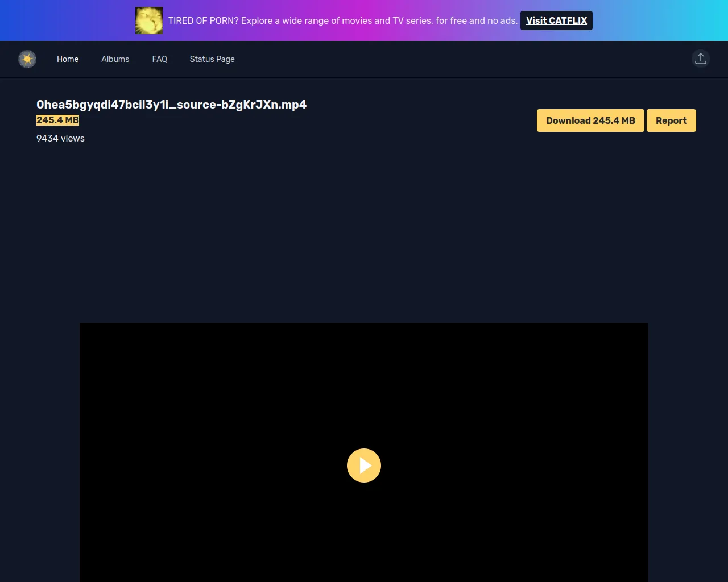Click the 9434 views count

60,138
